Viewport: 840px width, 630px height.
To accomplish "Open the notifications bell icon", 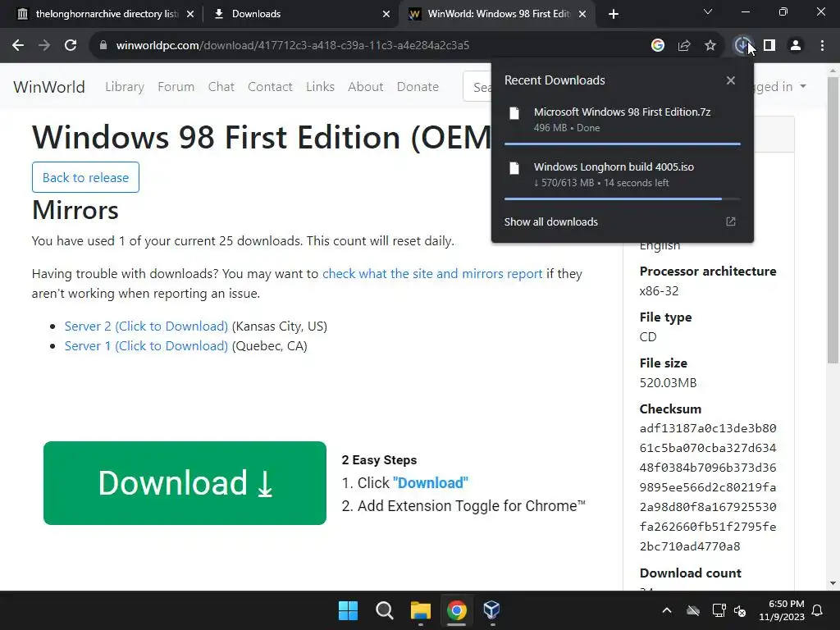I will (818, 610).
